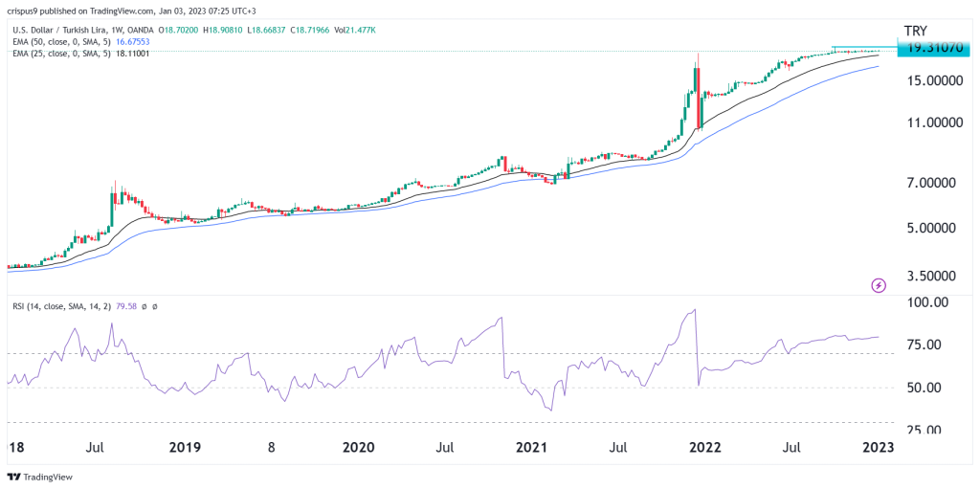Viewport: 980px width, 489px height.
Task: Click the 19.31070 price label
Action: point(933,47)
